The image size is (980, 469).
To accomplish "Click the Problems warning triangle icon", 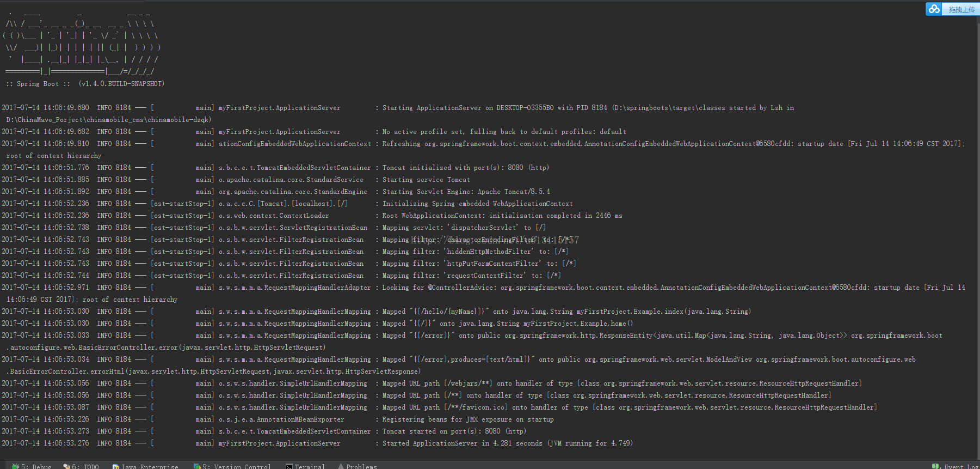I will pyautogui.click(x=341, y=466).
